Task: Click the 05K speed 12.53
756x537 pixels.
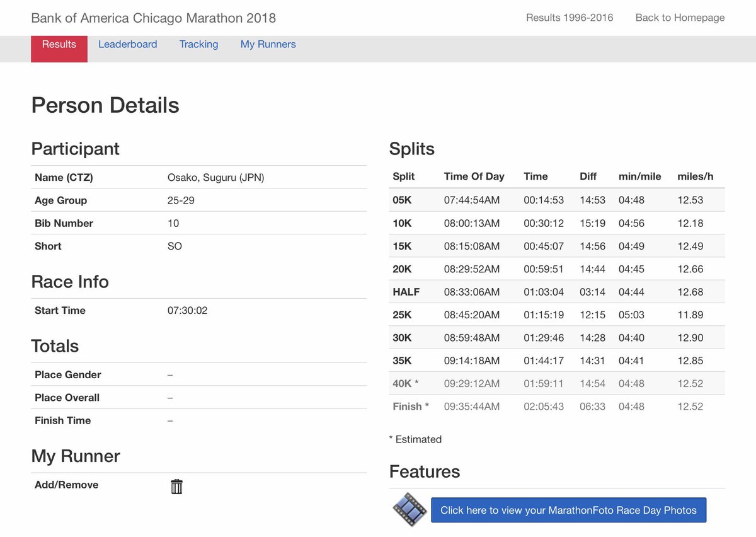Action: pyautogui.click(x=690, y=200)
